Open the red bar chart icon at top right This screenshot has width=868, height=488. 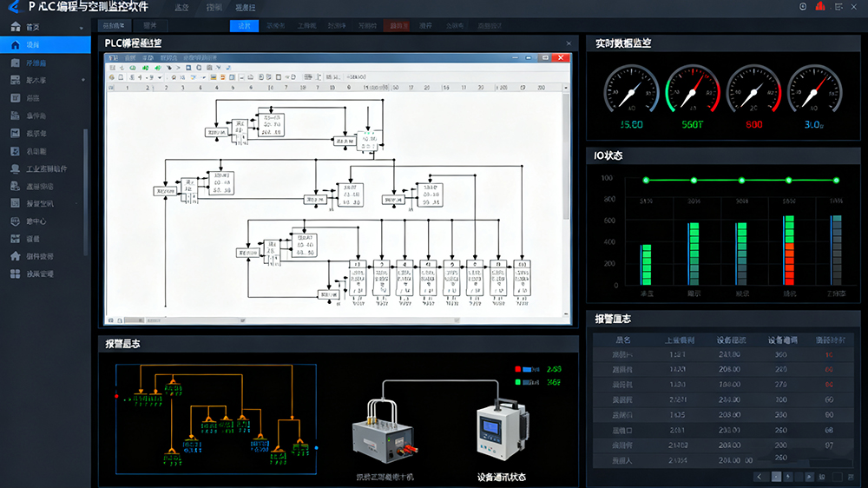(819, 7)
